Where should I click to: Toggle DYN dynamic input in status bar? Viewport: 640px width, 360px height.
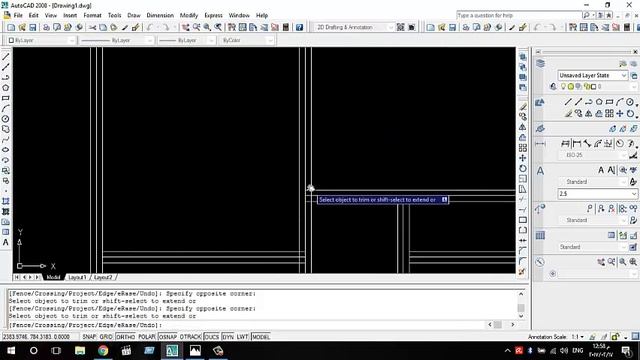click(228, 337)
